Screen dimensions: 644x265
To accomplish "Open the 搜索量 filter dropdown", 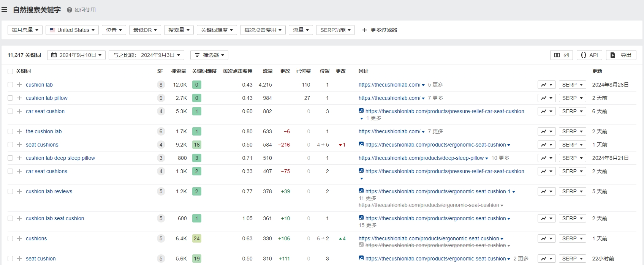I will [x=179, y=30].
